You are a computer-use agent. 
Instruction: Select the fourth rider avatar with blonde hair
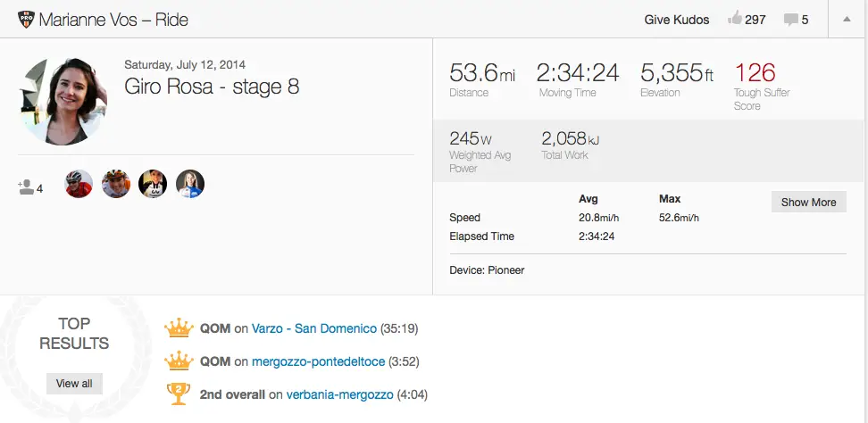tap(190, 184)
